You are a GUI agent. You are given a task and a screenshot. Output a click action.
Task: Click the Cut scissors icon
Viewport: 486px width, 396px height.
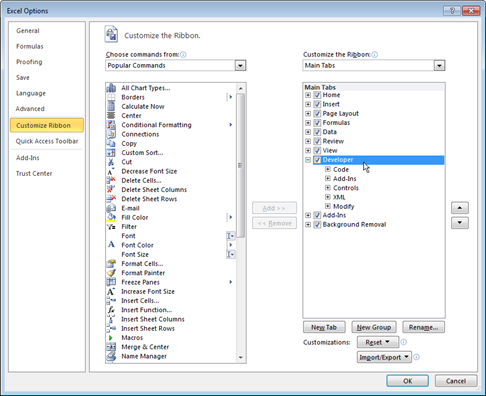pos(111,162)
